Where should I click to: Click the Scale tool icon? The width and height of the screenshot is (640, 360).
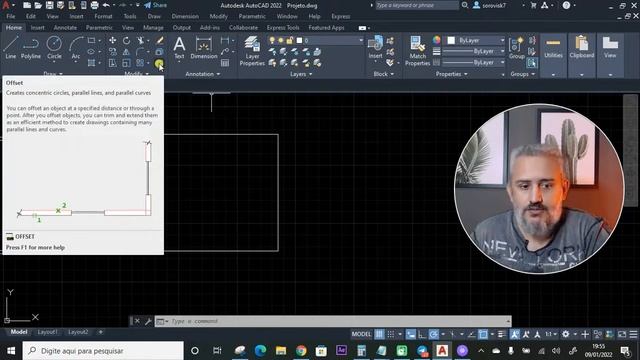tap(127, 63)
